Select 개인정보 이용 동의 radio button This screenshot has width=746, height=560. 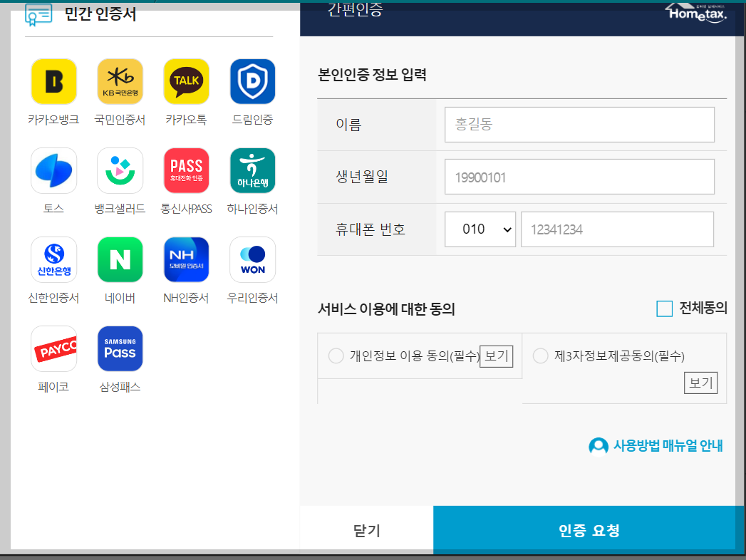click(x=336, y=356)
